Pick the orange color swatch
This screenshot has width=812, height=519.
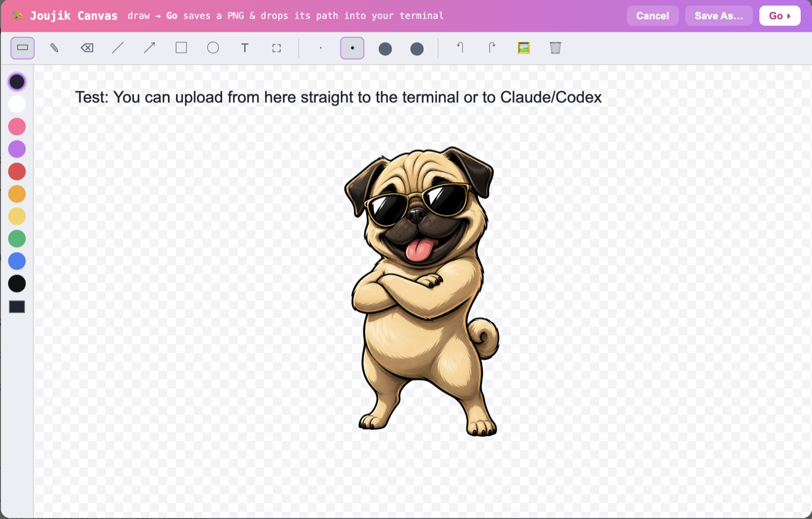click(x=17, y=194)
